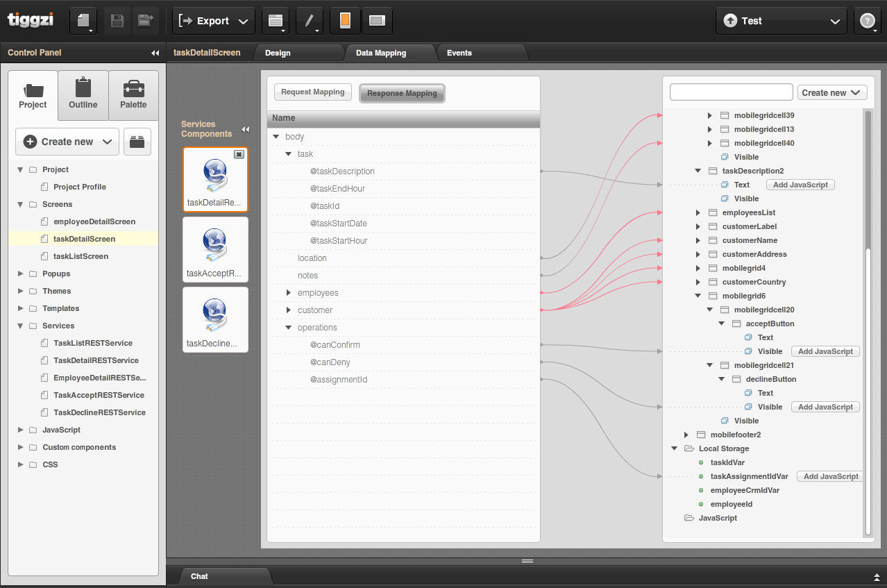Switch to orange portrait phone view
This screenshot has height=588, width=887.
click(x=345, y=21)
